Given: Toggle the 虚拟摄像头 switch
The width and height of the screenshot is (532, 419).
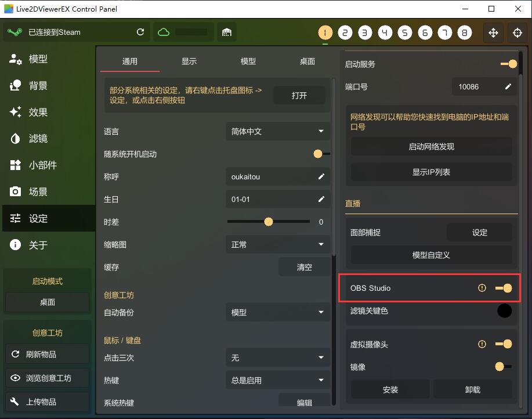Looking at the screenshot, I should click(x=504, y=344).
